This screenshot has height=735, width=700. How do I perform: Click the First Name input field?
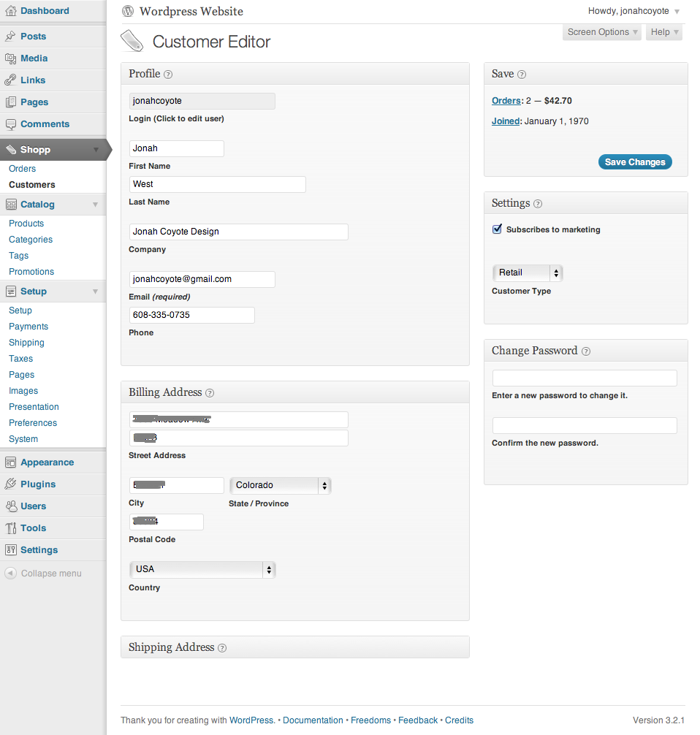click(177, 148)
